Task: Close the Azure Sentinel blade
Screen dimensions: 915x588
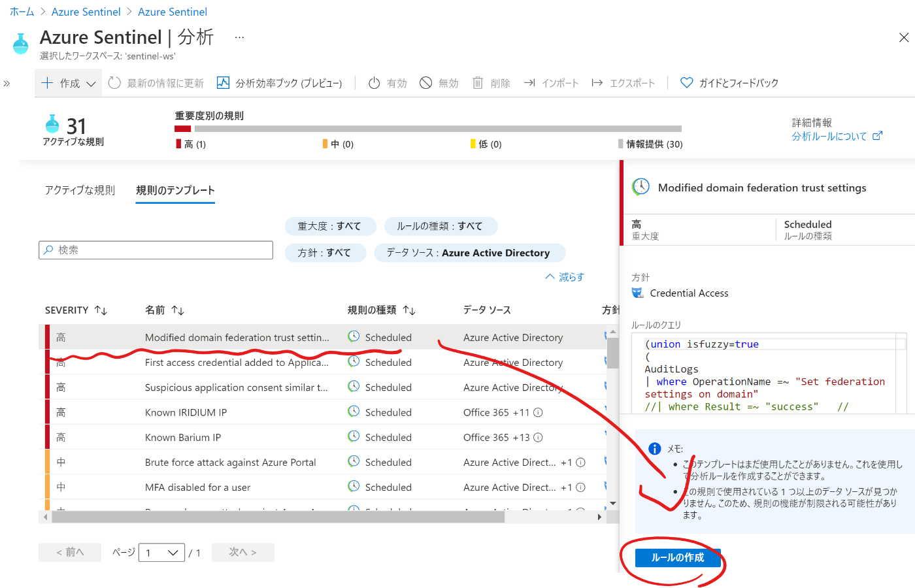Action: [904, 38]
